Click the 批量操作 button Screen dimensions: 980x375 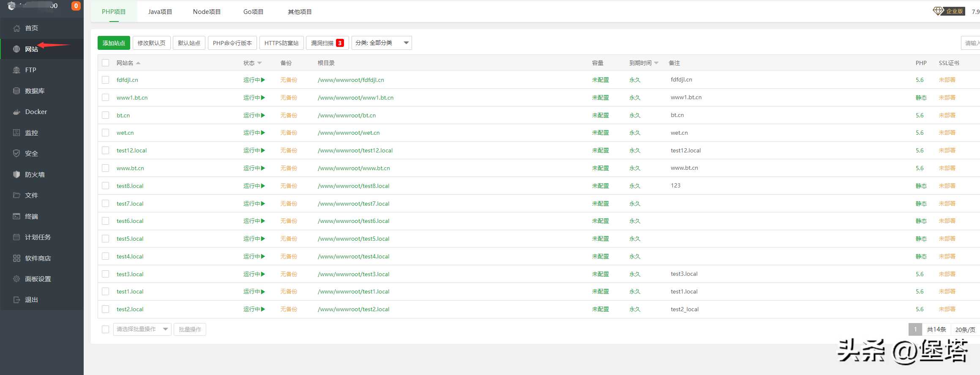[190, 329]
